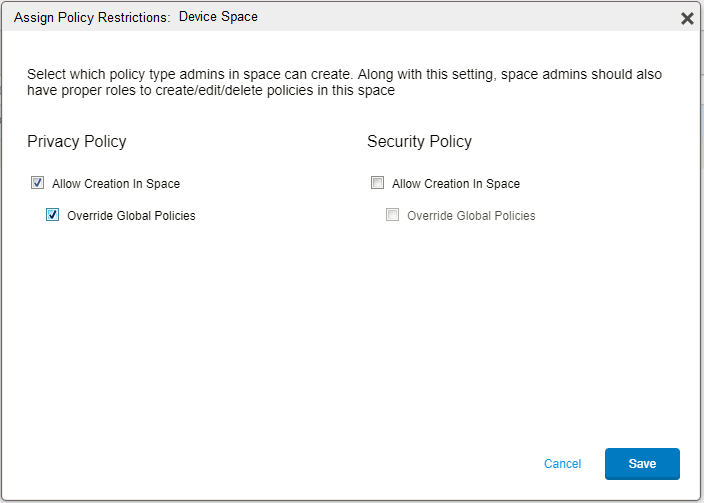Click Security 'Override Global Policies' disabled label
704x503 pixels.
click(471, 216)
